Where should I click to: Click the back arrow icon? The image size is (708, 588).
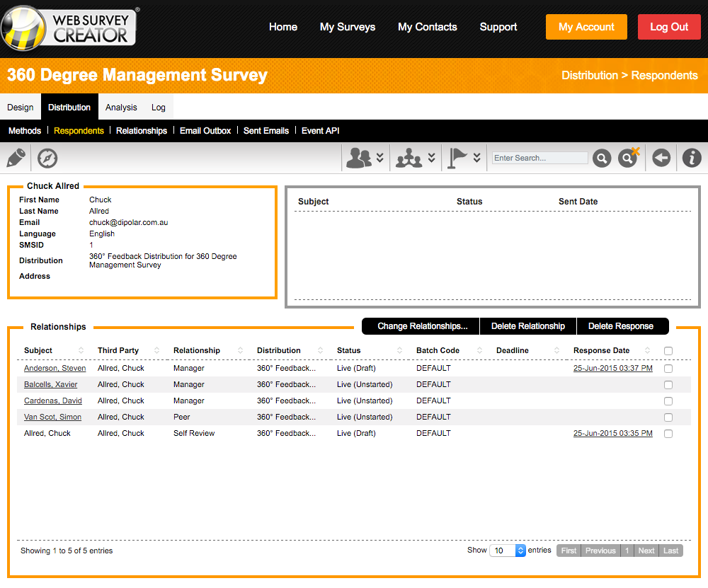(x=661, y=158)
